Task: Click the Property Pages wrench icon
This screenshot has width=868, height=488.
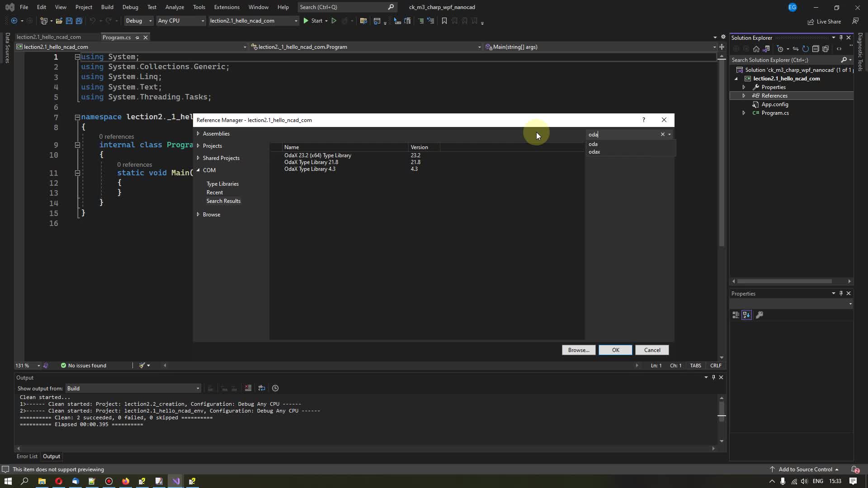Action: (x=759, y=315)
